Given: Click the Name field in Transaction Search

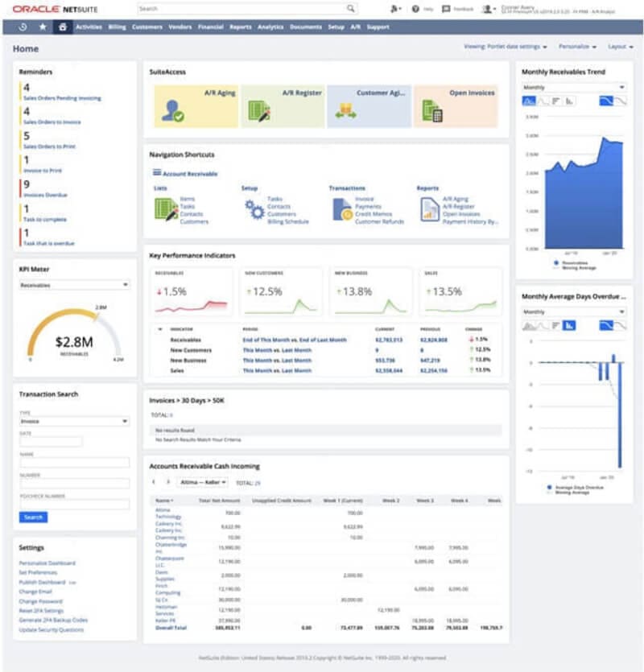Looking at the screenshot, I should coord(74,463).
